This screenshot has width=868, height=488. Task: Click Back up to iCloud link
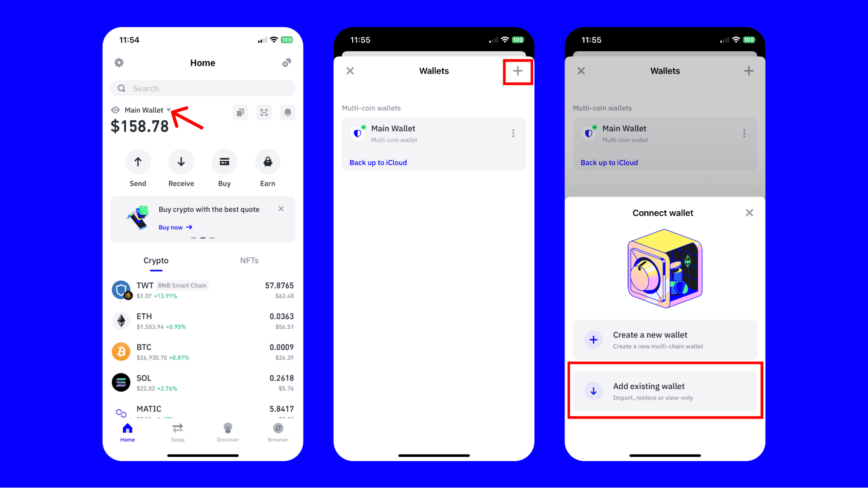tap(378, 162)
